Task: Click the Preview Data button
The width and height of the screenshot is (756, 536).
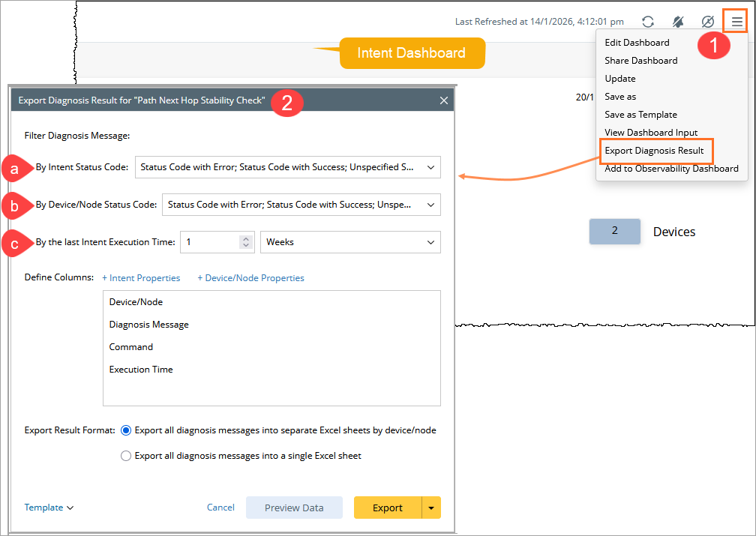Action: click(294, 508)
